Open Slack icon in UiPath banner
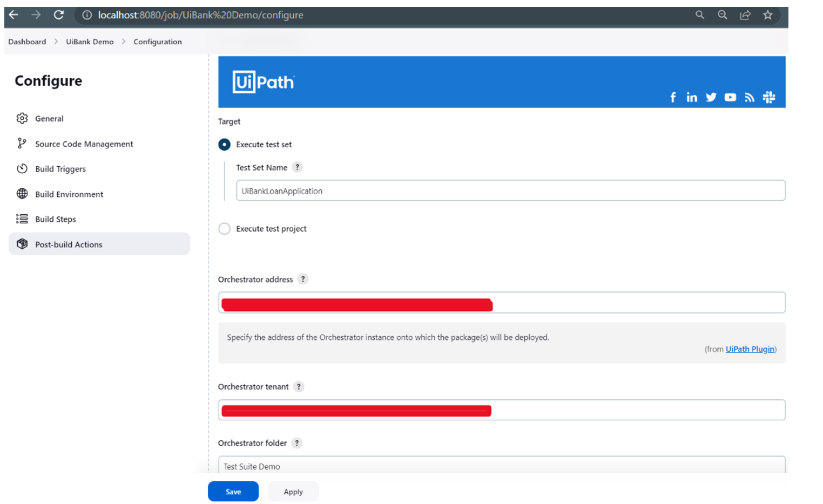 [x=769, y=97]
